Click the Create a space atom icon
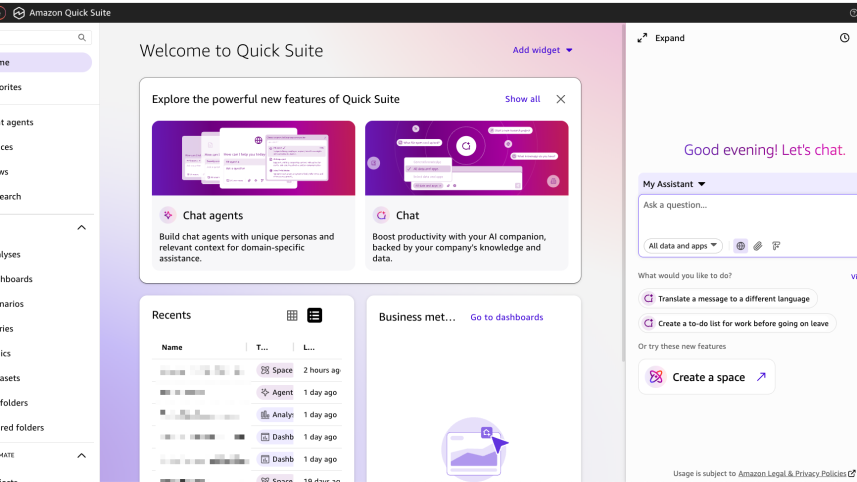Image resolution: width=857 pixels, height=482 pixels. tap(656, 377)
